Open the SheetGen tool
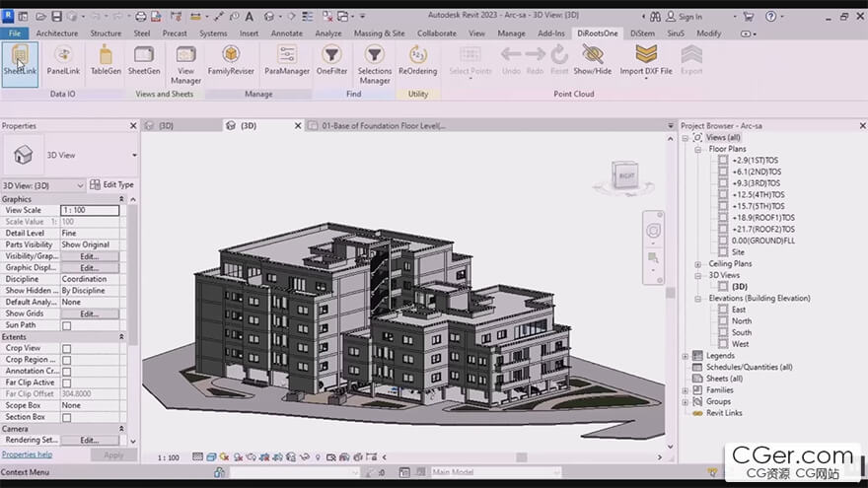 coord(144,61)
